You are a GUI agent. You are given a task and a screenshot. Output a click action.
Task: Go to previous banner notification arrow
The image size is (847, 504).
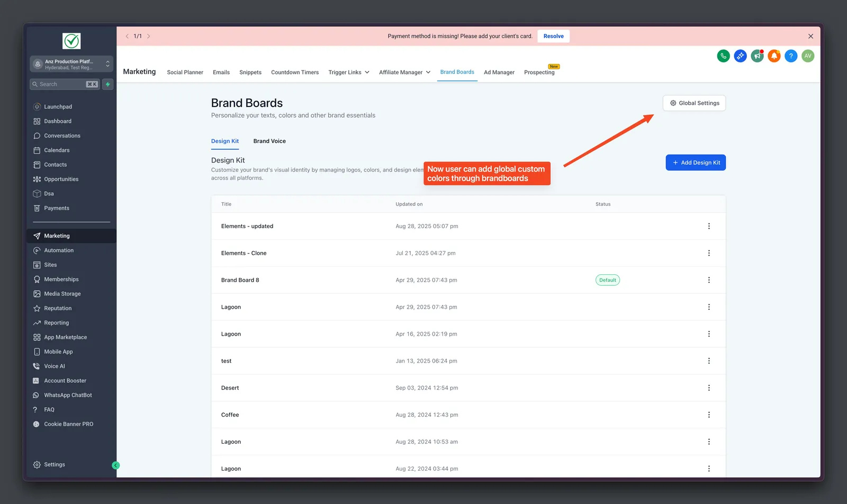pyautogui.click(x=127, y=36)
